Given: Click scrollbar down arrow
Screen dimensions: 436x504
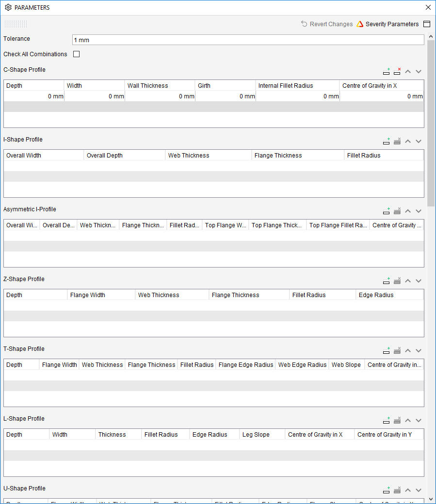Looking at the screenshot, I should [431, 499].
